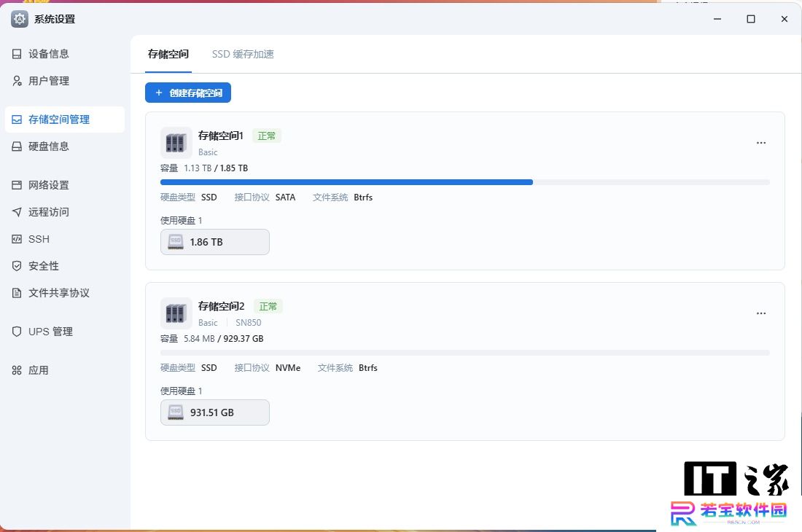Open 远程访问 settings
The height and width of the screenshot is (532, 802).
(x=64, y=212)
